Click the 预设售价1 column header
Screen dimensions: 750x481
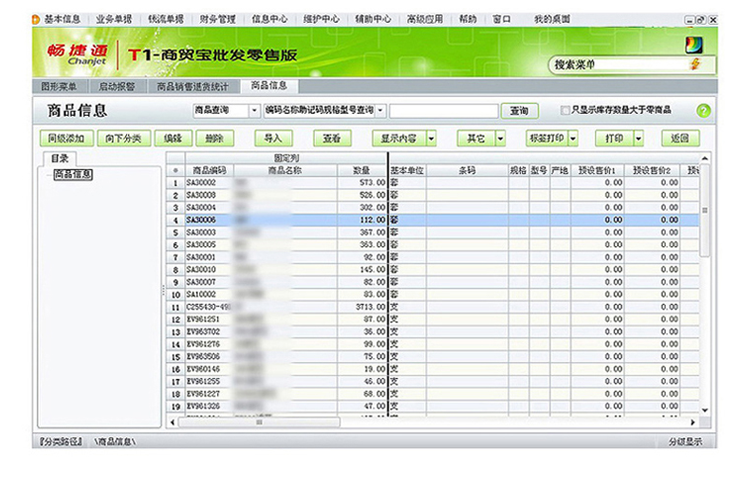597,170
